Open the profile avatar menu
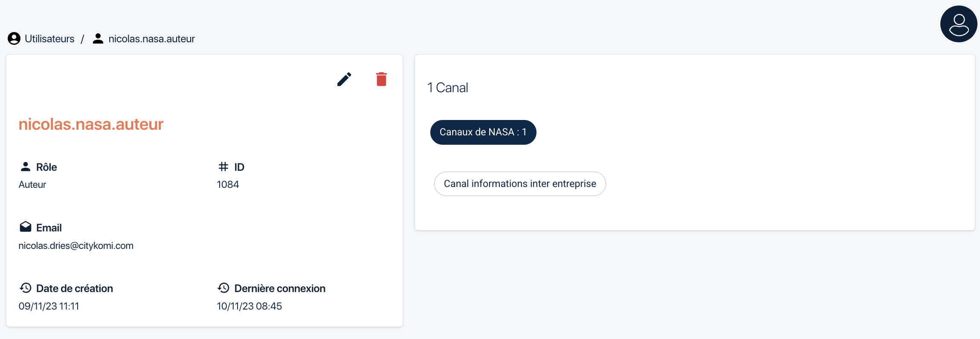Viewport: 980px width, 339px height. pos(958,24)
